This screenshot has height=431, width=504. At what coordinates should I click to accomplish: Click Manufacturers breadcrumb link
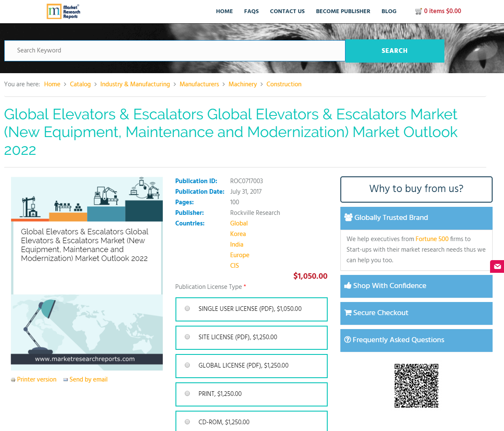(199, 84)
